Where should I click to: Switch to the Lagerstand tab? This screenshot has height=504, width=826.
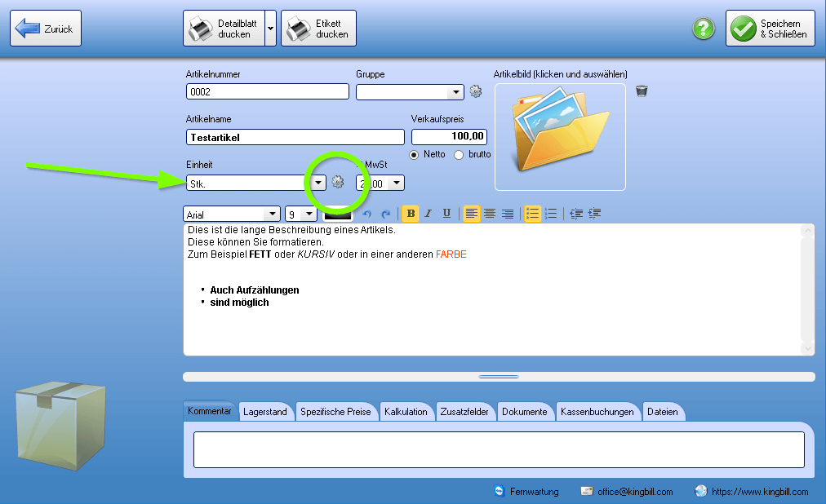[x=265, y=412]
